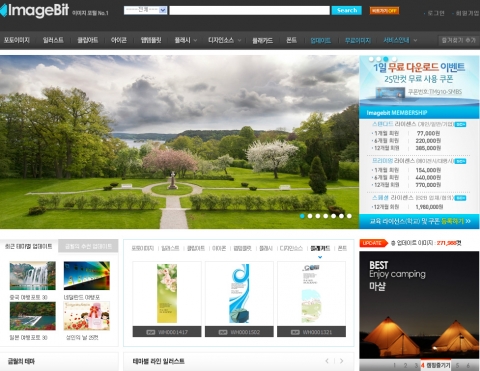Open the blue 무료이미지 navigation item
480x371 pixels.
(358, 41)
